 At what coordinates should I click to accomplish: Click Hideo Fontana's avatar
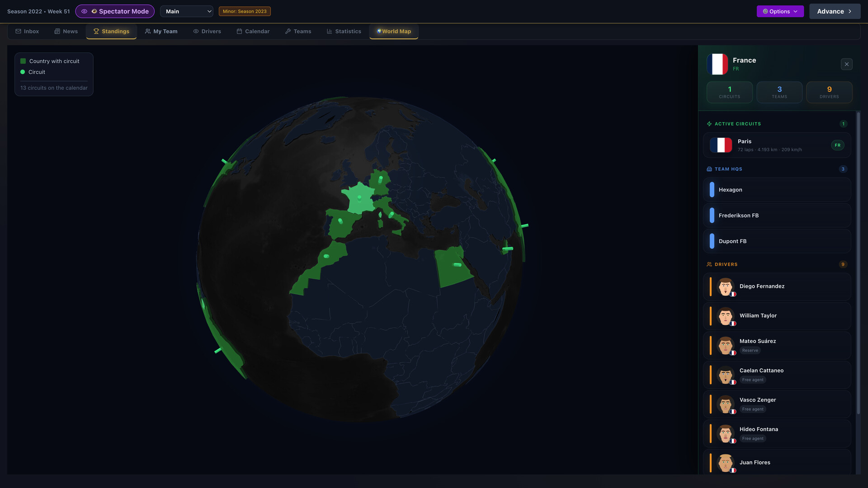click(726, 433)
